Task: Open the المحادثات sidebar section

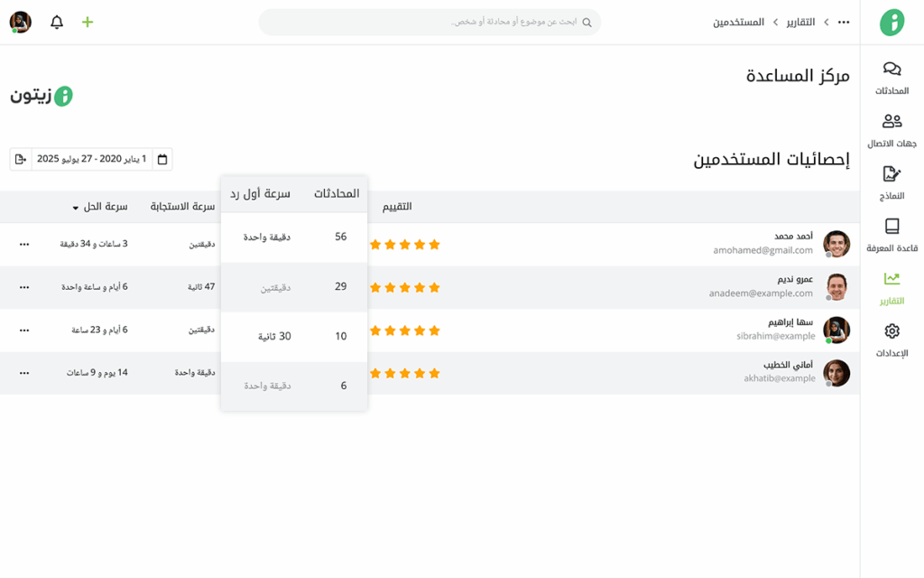Action: pyautogui.click(x=892, y=78)
